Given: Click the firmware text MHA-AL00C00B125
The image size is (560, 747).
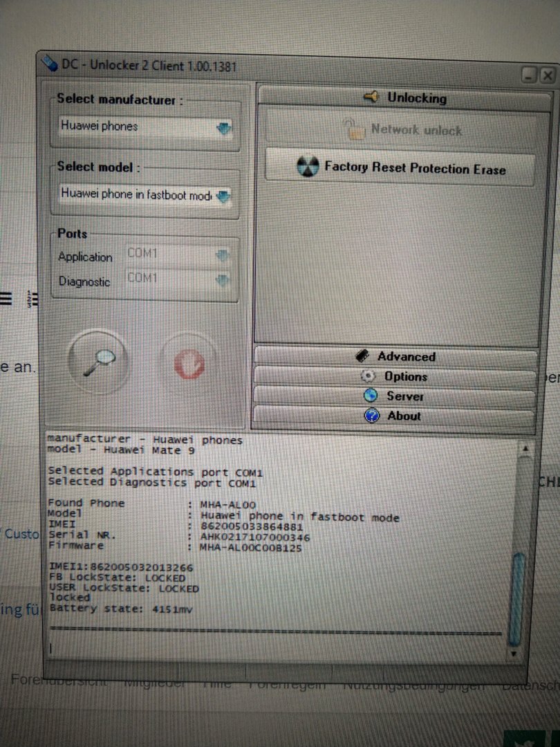Looking at the screenshot, I should click(x=250, y=548).
